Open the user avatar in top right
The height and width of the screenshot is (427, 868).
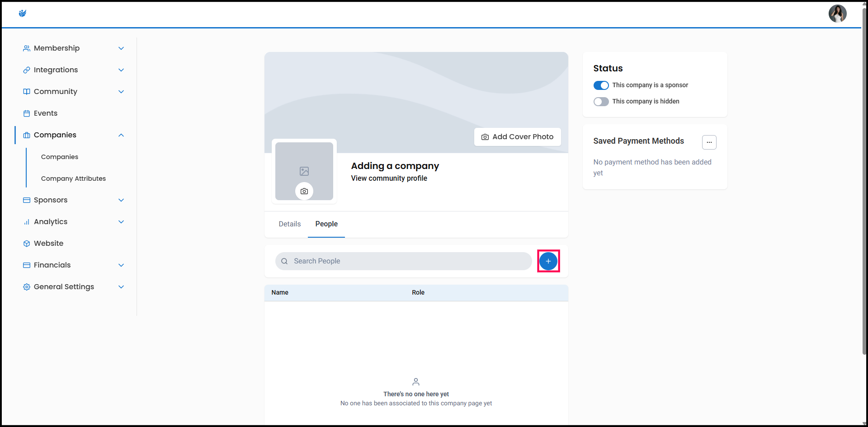click(x=837, y=14)
